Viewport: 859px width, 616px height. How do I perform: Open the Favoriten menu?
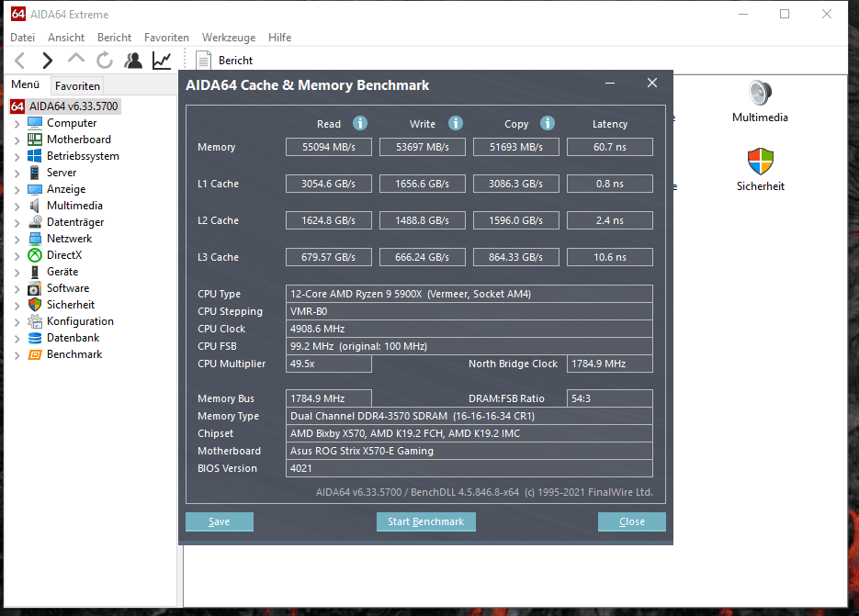point(166,38)
